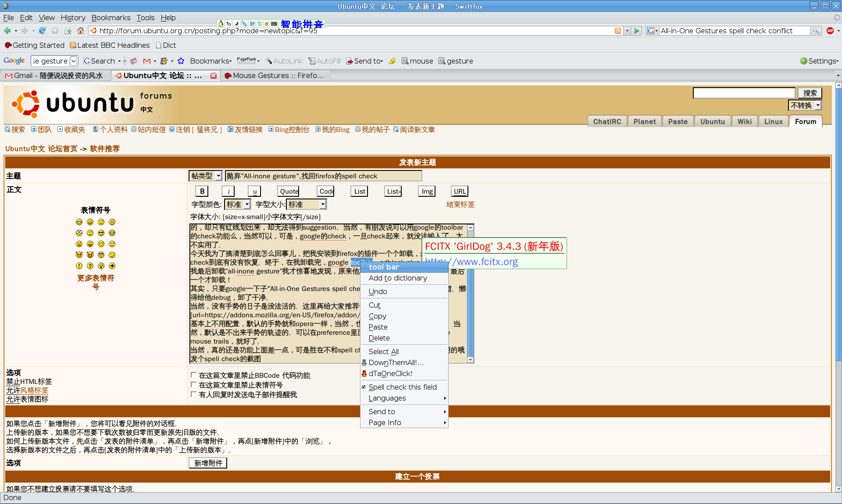Click the RSS feed icon in the address bar
The height and width of the screenshot is (504, 842).
coord(618,31)
